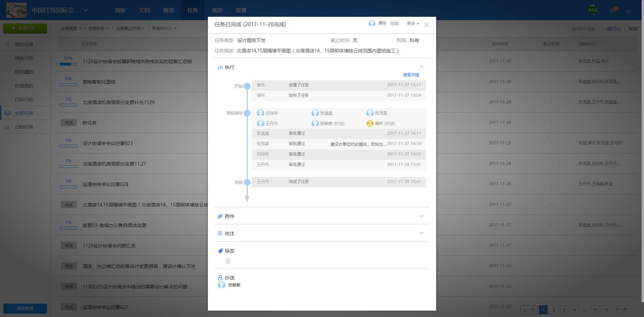Open the 更多 dropdown in the task dialog
The width and height of the screenshot is (644, 317).
click(x=412, y=24)
